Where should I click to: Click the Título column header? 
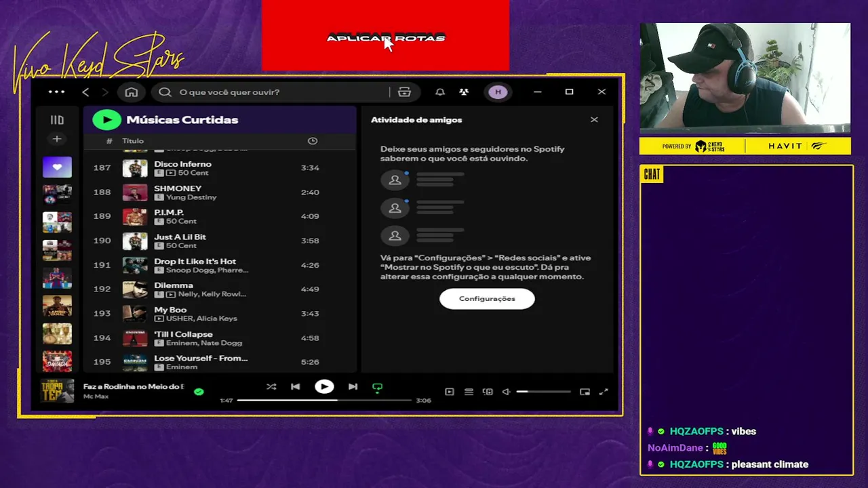coord(133,141)
